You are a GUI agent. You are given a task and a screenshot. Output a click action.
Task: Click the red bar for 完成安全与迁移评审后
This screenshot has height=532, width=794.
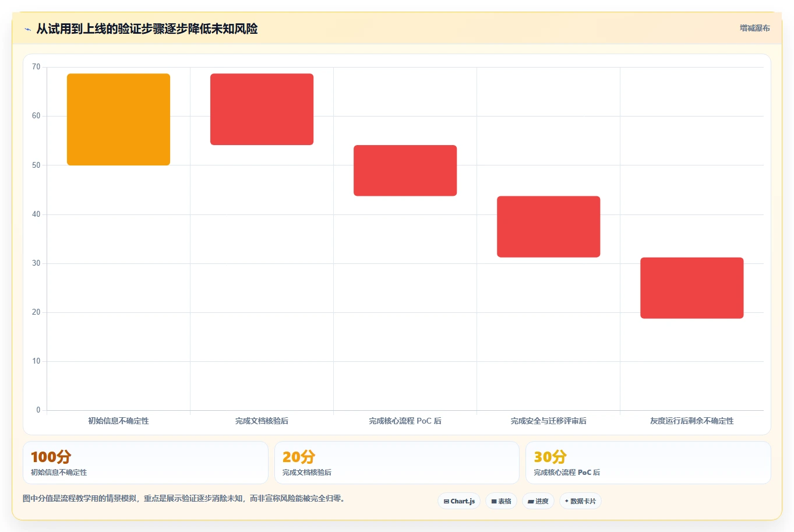549,227
